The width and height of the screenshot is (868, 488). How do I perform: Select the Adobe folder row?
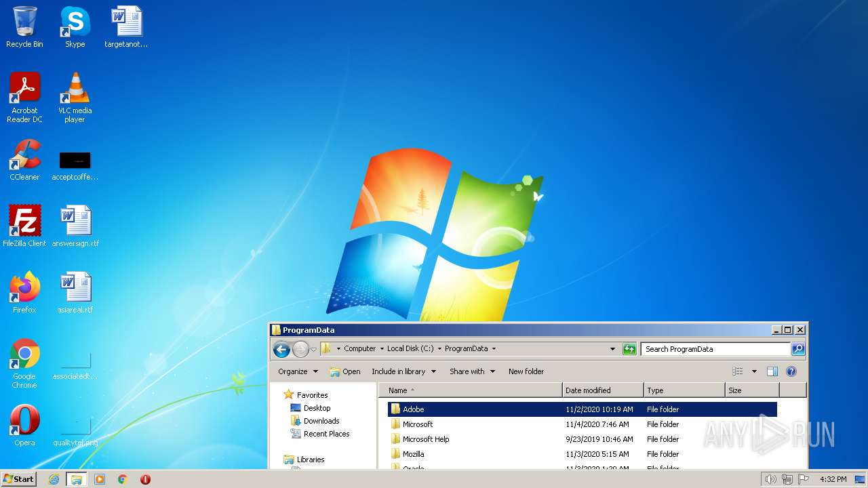583,409
